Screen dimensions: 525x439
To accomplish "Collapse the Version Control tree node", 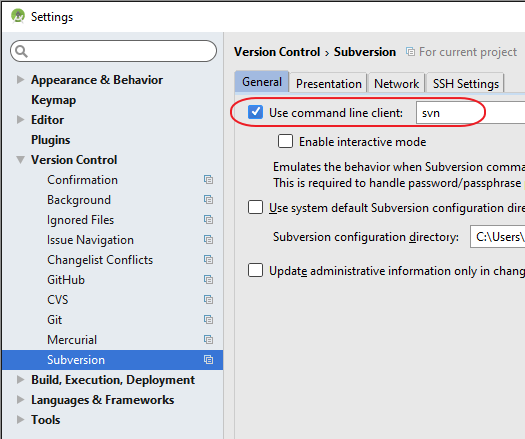I will coord(20,160).
